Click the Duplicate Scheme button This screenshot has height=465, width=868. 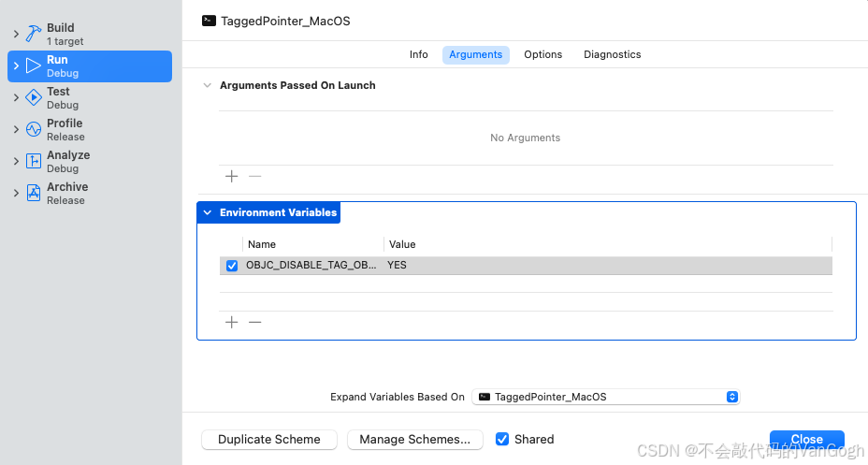click(269, 439)
